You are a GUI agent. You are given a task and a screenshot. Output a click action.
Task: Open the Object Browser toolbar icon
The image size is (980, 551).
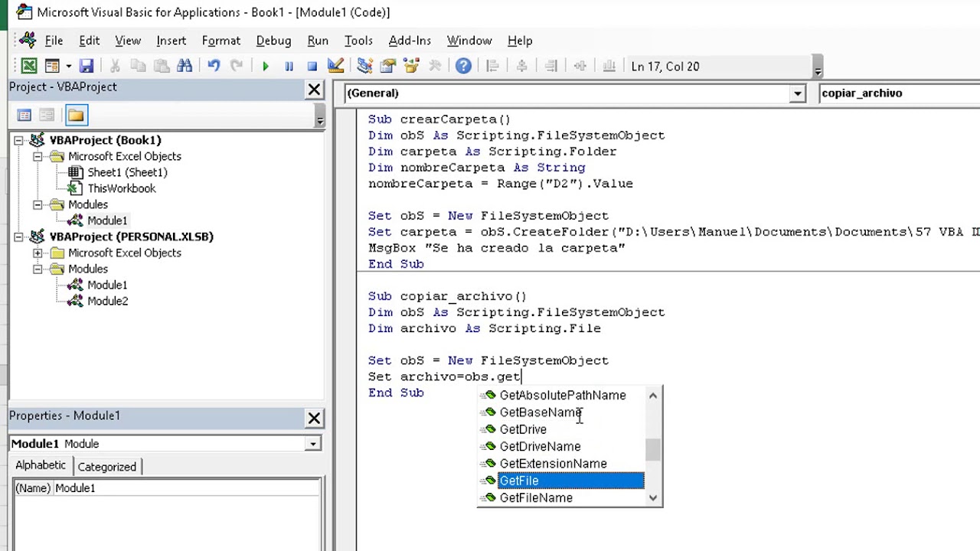[411, 67]
